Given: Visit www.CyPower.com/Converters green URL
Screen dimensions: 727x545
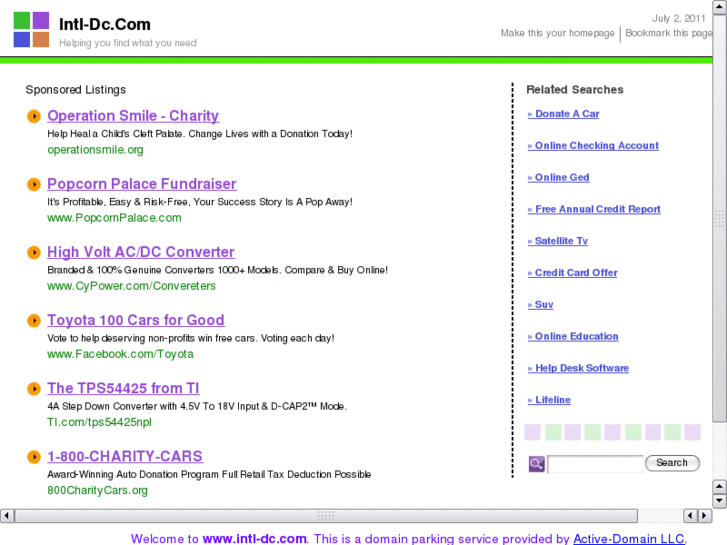Looking at the screenshot, I should pyautogui.click(x=131, y=286).
